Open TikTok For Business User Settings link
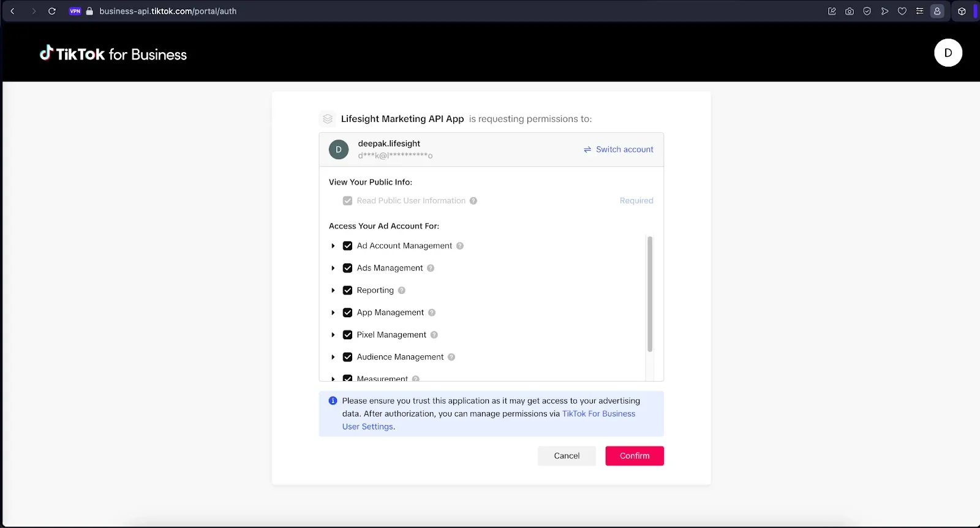 click(x=489, y=420)
